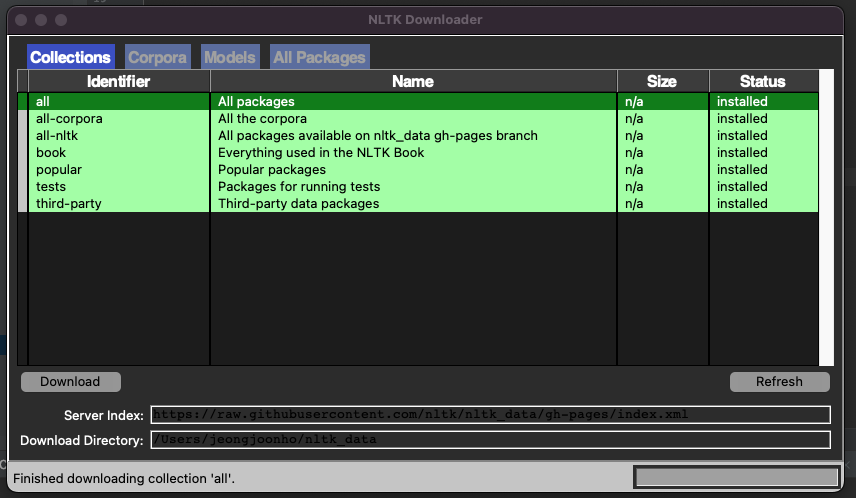The width and height of the screenshot is (856, 498).
Task: Switch to the Collections tab
Action: [70, 57]
